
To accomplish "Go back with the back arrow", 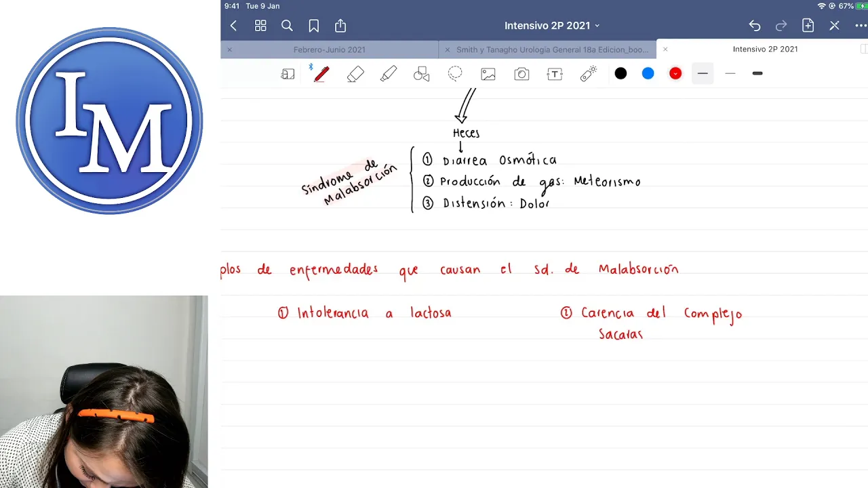I will (233, 26).
